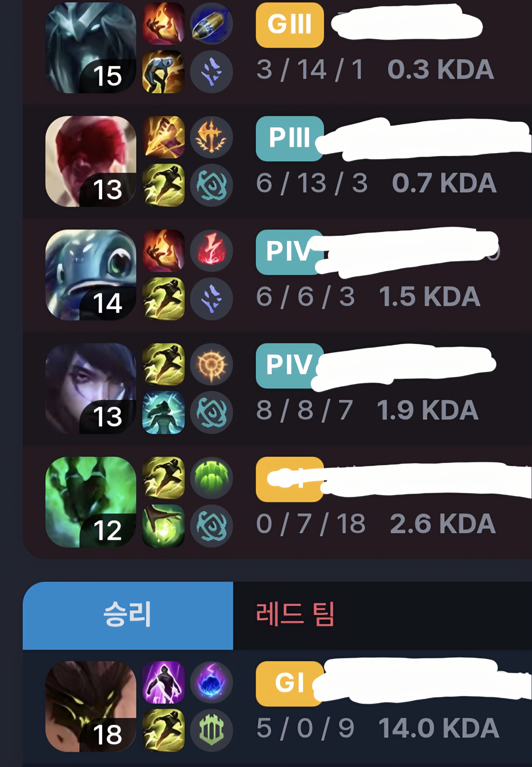The width and height of the screenshot is (532, 767).
Task: Click the green spell icon below Thresh's Flash
Action: (163, 526)
